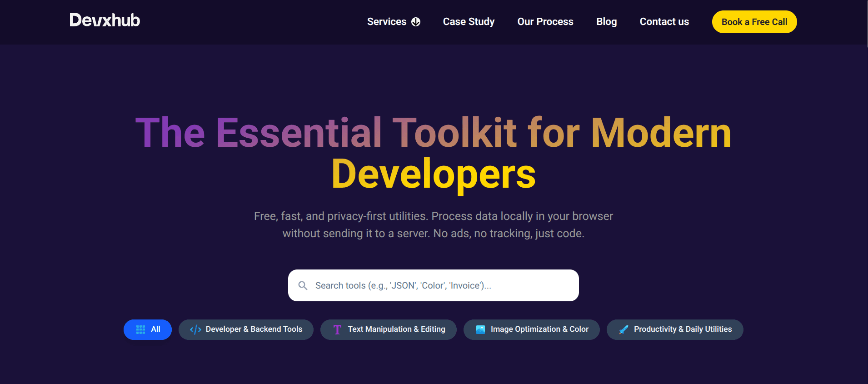The height and width of the screenshot is (384, 868).
Task: Open the Blog link
Action: click(607, 22)
